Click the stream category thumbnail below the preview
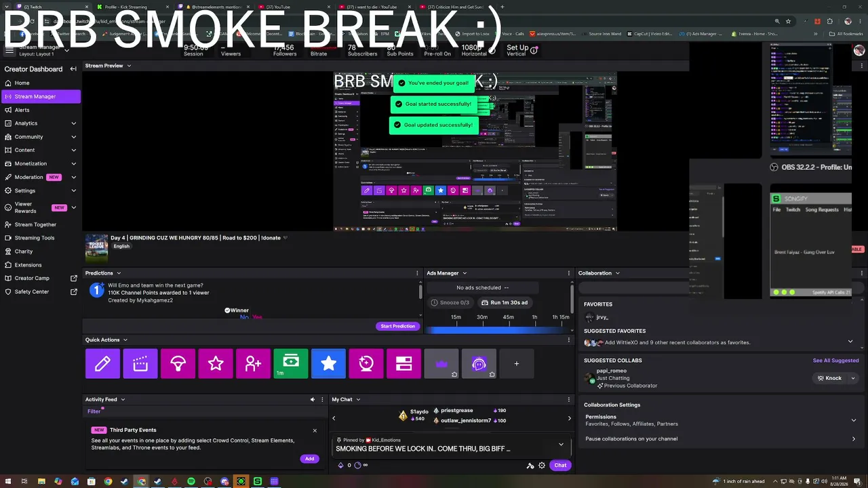The height and width of the screenshot is (488, 868). point(96,248)
